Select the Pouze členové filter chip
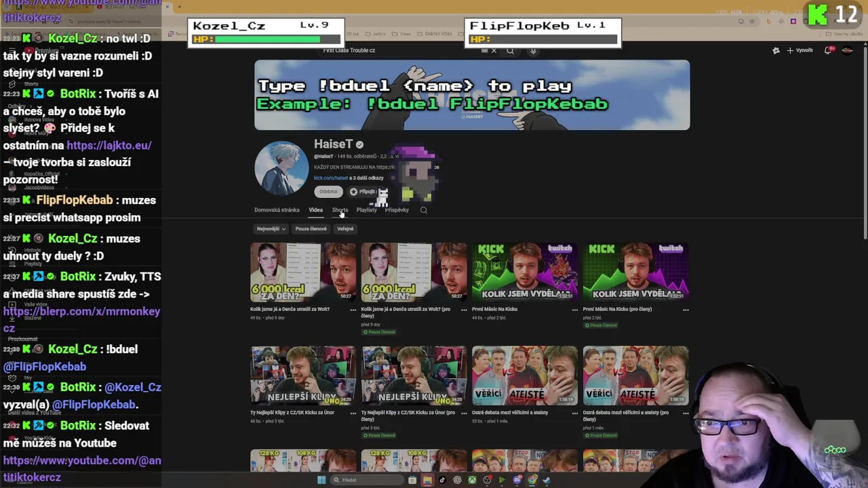 (311, 228)
